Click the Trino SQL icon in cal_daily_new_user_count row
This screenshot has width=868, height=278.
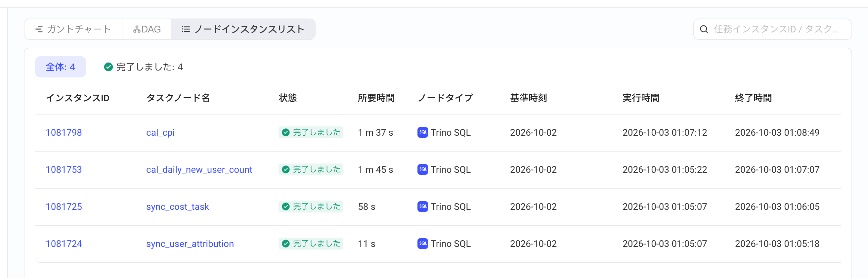pos(422,169)
